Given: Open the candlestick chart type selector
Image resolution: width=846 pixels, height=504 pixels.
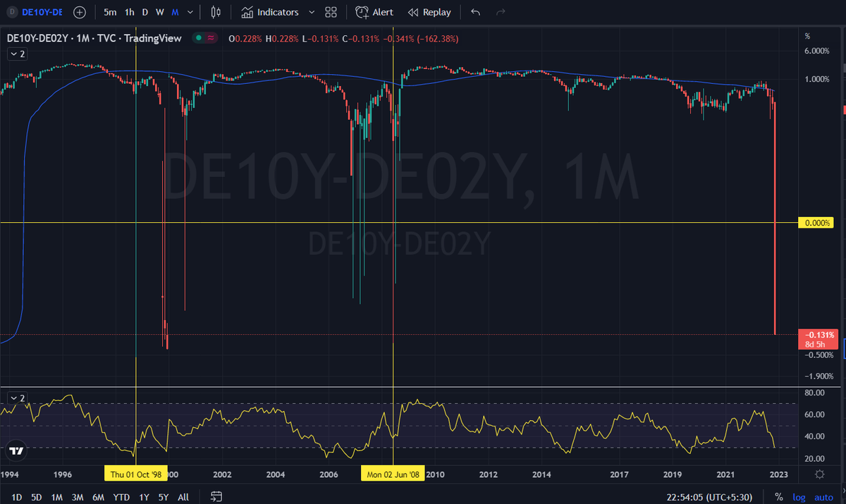Looking at the screenshot, I should (x=216, y=12).
